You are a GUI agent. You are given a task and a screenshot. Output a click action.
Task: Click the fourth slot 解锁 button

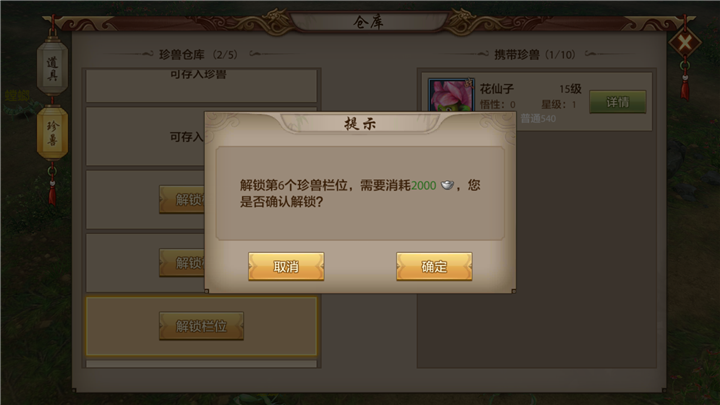tap(182, 263)
